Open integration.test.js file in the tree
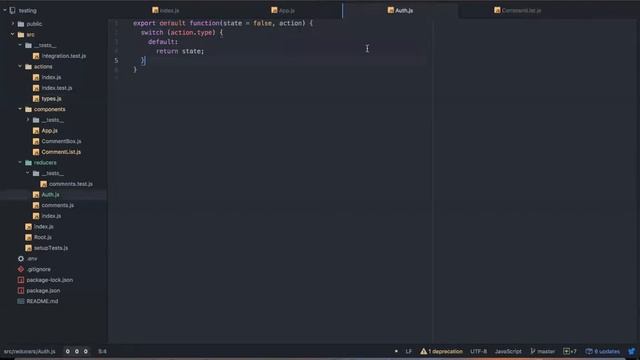This screenshot has height=360, width=640. click(x=64, y=56)
